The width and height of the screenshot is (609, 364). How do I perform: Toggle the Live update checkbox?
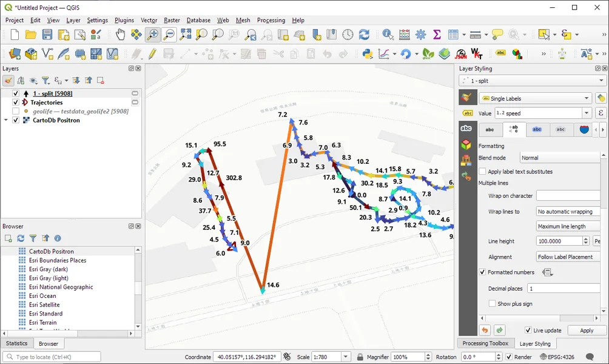point(528,330)
